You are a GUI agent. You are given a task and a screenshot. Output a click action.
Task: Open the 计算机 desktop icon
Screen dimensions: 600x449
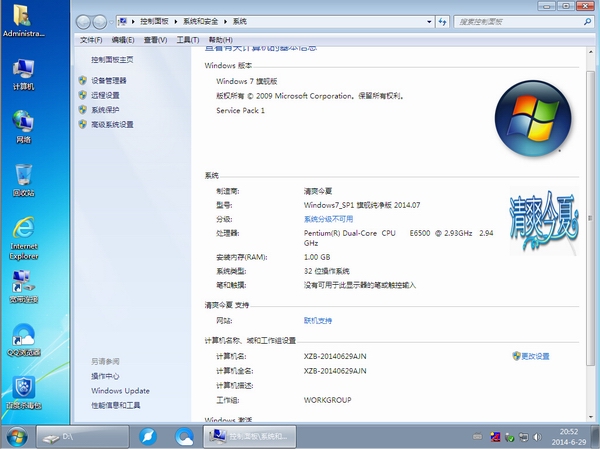point(23,75)
